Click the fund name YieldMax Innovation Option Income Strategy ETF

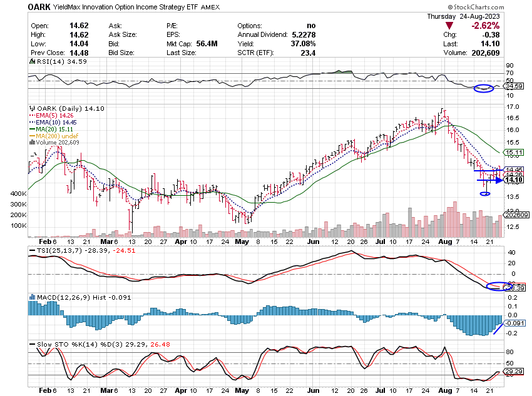click(125, 7)
